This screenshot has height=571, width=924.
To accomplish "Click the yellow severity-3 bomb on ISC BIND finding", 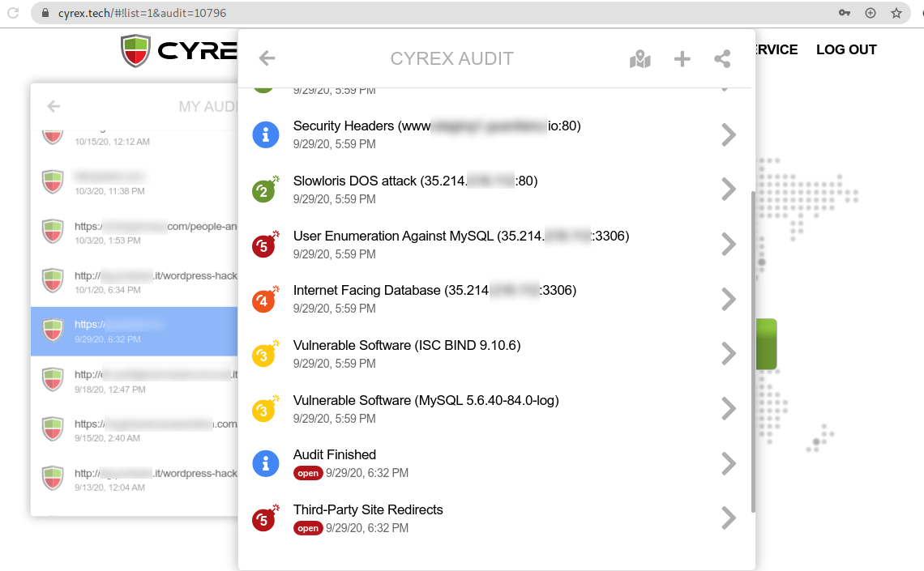I will tap(265, 355).
